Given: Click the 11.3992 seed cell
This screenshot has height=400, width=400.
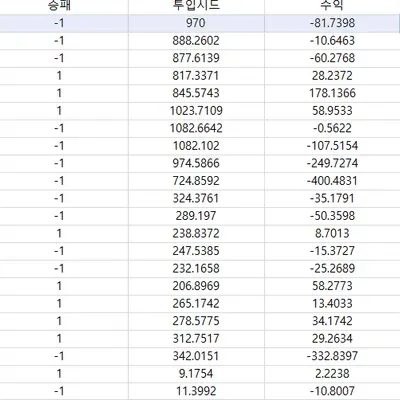Looking at the screenshot, I should point(196,391).
